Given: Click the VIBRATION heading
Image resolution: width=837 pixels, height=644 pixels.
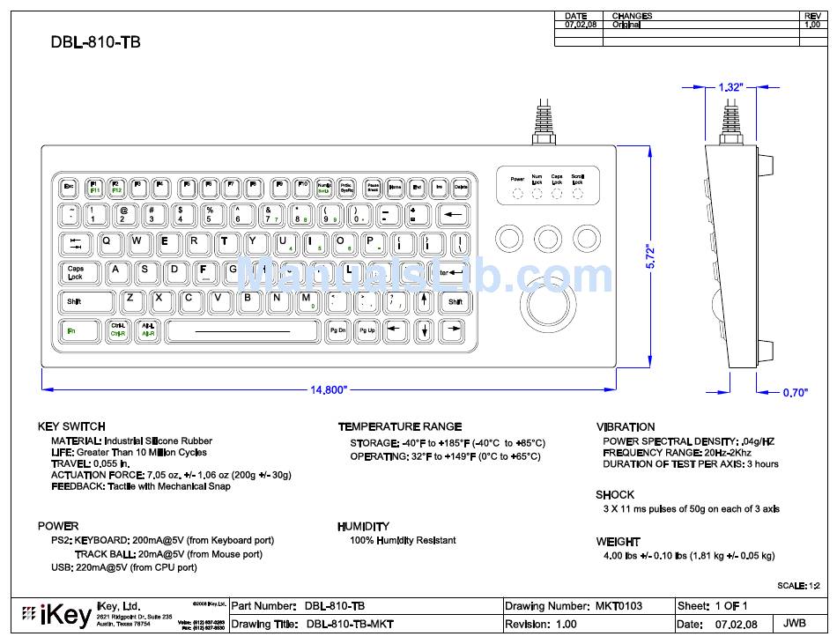Looking at the screenshot, I should pos(626,427).
